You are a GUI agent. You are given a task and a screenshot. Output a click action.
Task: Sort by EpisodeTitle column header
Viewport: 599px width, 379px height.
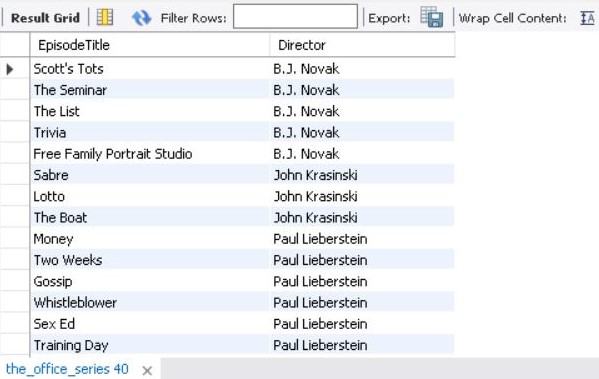(150, 45)
